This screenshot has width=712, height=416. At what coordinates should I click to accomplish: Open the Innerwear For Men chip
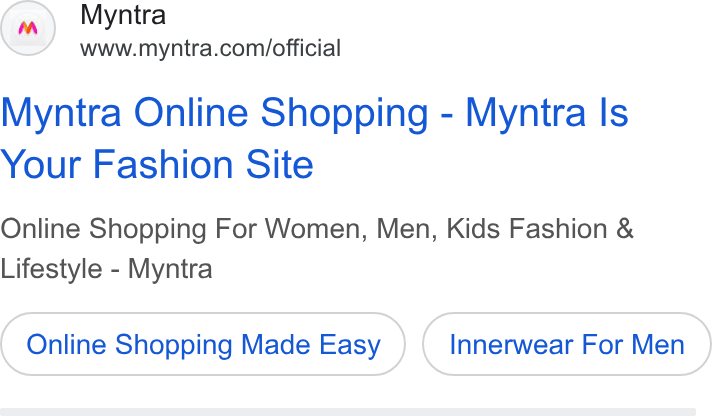click(x=567, y=344)
